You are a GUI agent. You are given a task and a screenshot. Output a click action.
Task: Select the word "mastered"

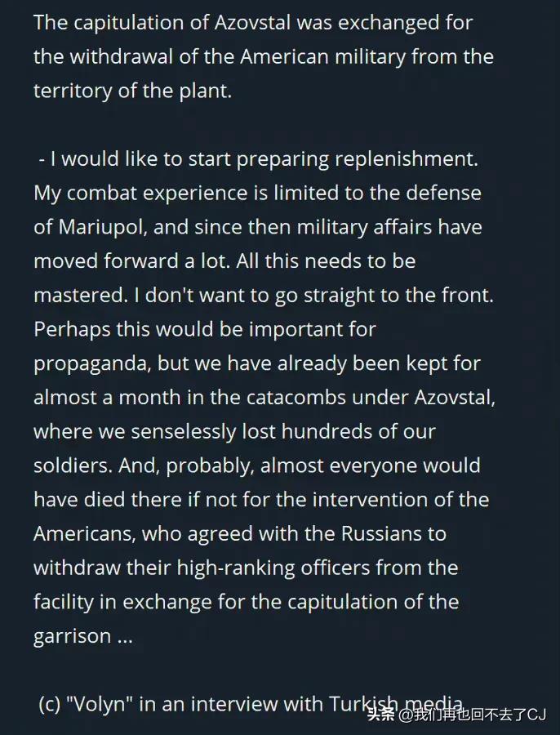pyautogui.click(x=78, y=296)
